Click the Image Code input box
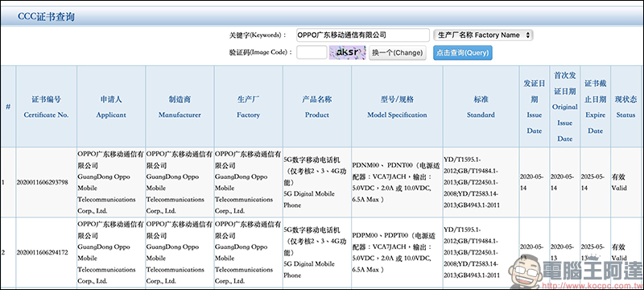 tap(312, 52)
